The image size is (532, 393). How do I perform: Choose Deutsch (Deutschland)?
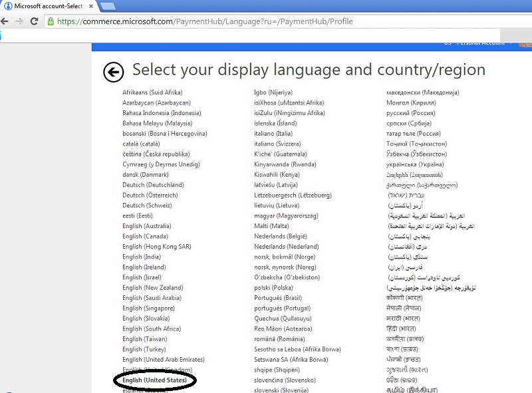coord(153,185)
